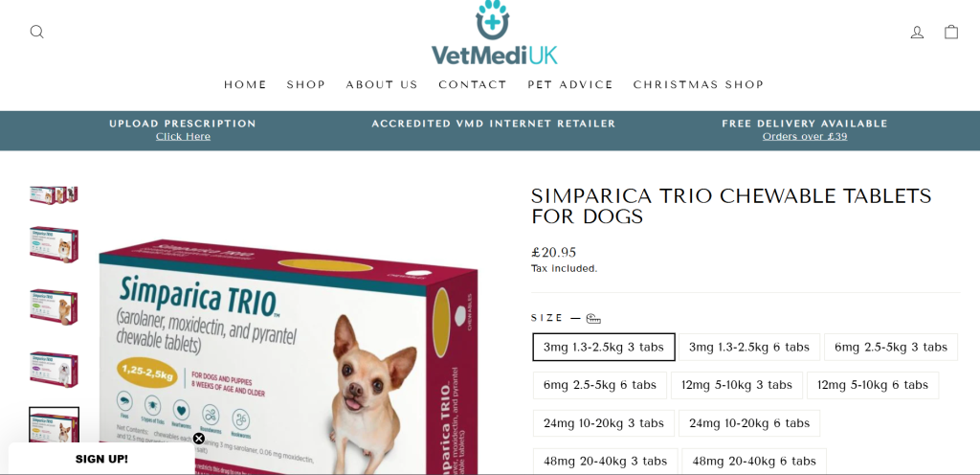
Task: View the first three-box product thumbnail
Action: coord(54,195)
